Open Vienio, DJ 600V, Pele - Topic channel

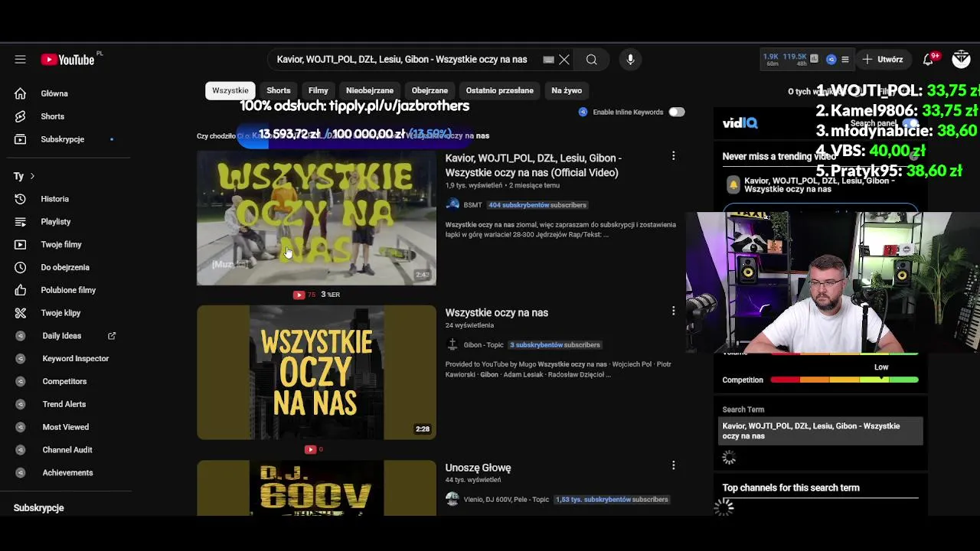pos(506,499)
